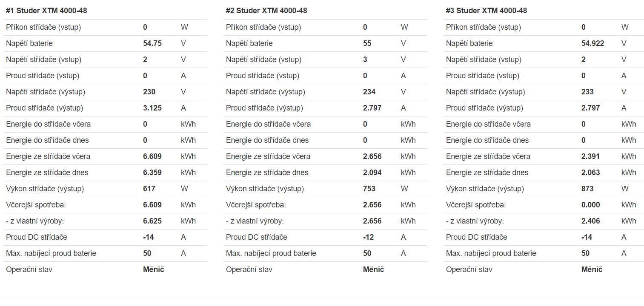The height and width of the screenshot is (306, 644).
Task: Click the 2.406 kWh own production value
Action: [591, 221]
